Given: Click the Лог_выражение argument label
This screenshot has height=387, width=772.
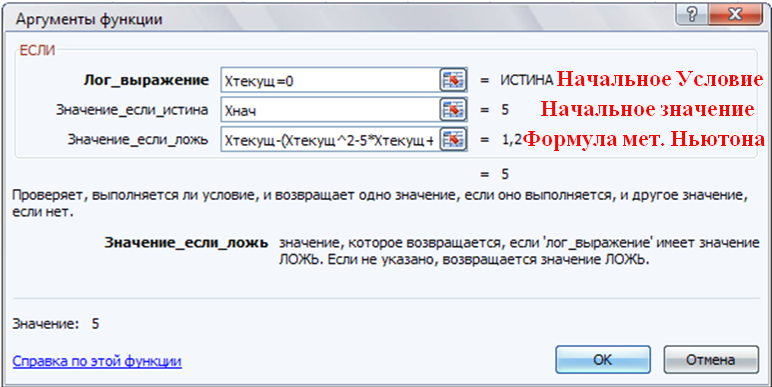Looking at the screenshot, I should click(145, 81).
